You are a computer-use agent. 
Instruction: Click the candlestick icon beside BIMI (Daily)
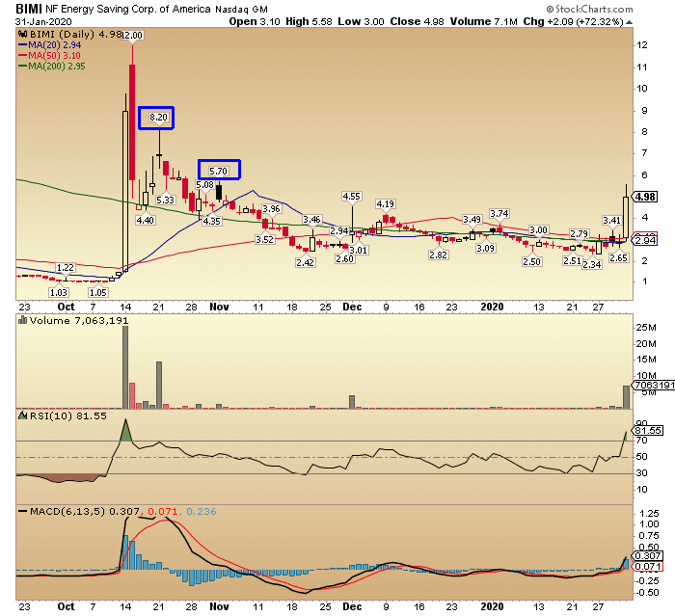click(x=22, y=35)
